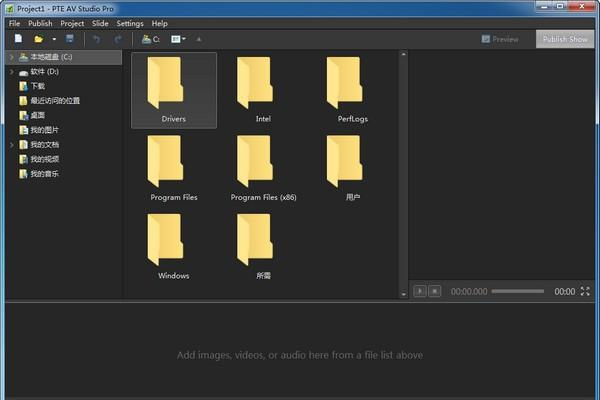Maximize the PTE AV Studio Pro window
The width and height of the screenshot is (600, 400).
click(x=560, y=6)
